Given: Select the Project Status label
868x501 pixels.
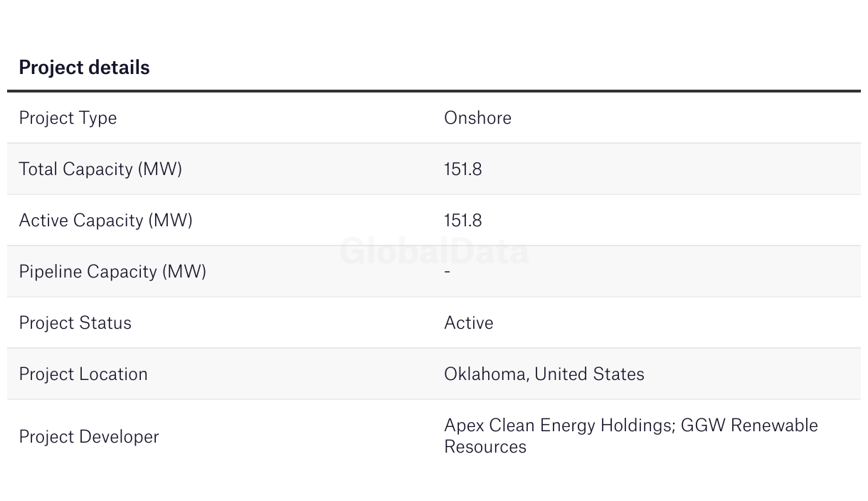Looking at the screenshot, I should (75, 323).
